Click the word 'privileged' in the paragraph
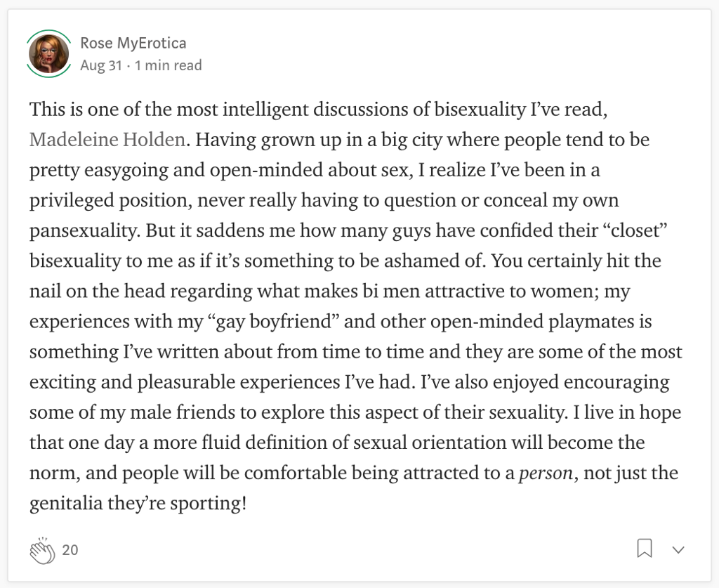The width and height of the screenshot is (719, 588). [72, 201]
